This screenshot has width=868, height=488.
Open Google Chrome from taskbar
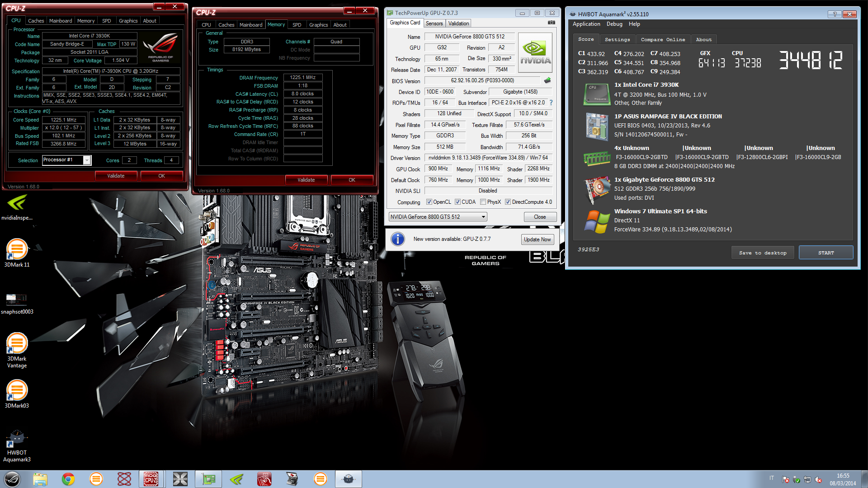click(68, 479)
